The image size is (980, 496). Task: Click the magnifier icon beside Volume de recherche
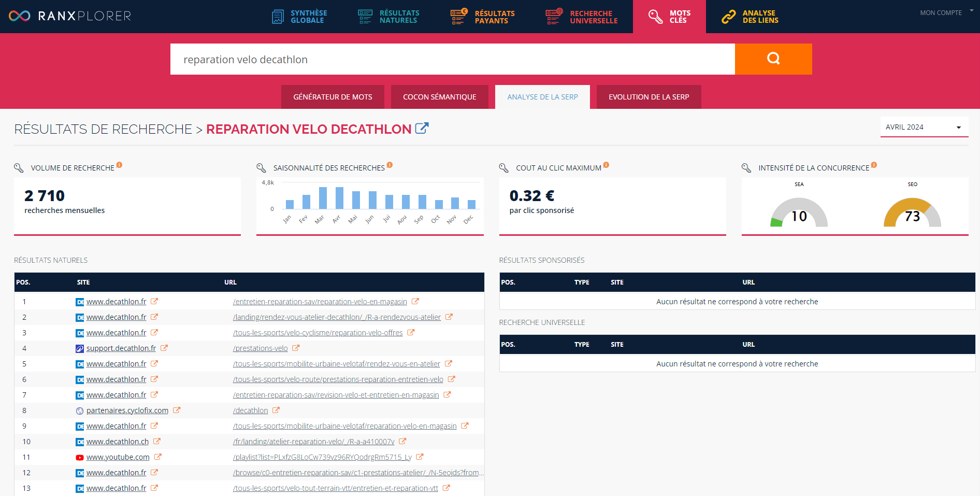[19, 168]
